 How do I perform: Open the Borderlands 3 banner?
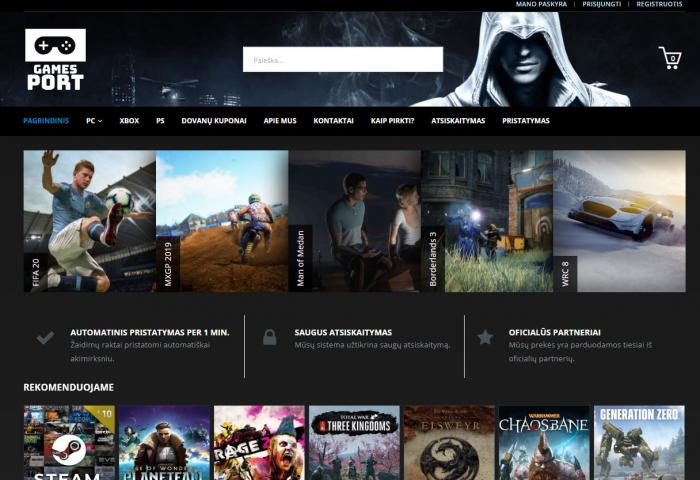tap(487, 221)
